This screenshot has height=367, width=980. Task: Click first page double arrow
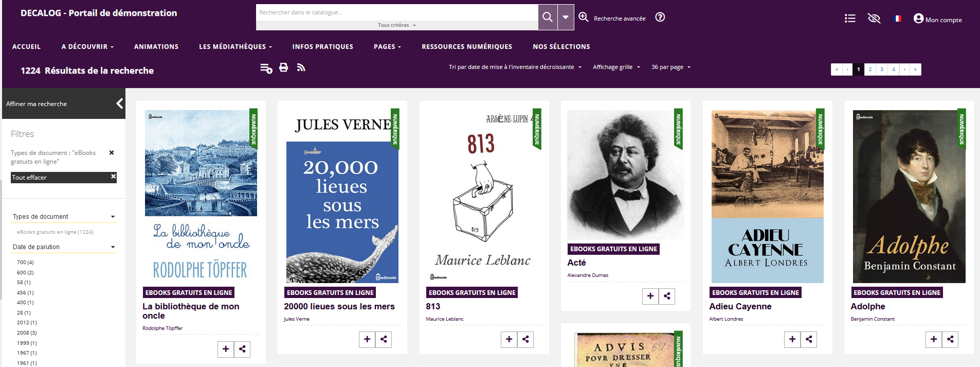pos(837,69)
